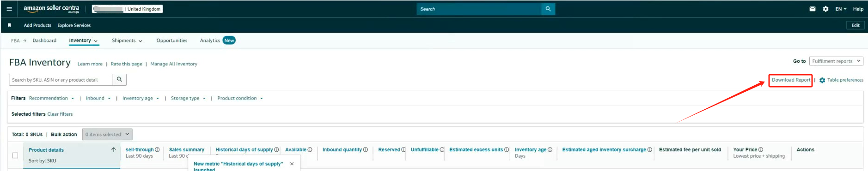The height and width of the screenshot is (171, 868).
Task: Open the Opportunities tab
Action: pyautogui.click(x=172, y=41)
